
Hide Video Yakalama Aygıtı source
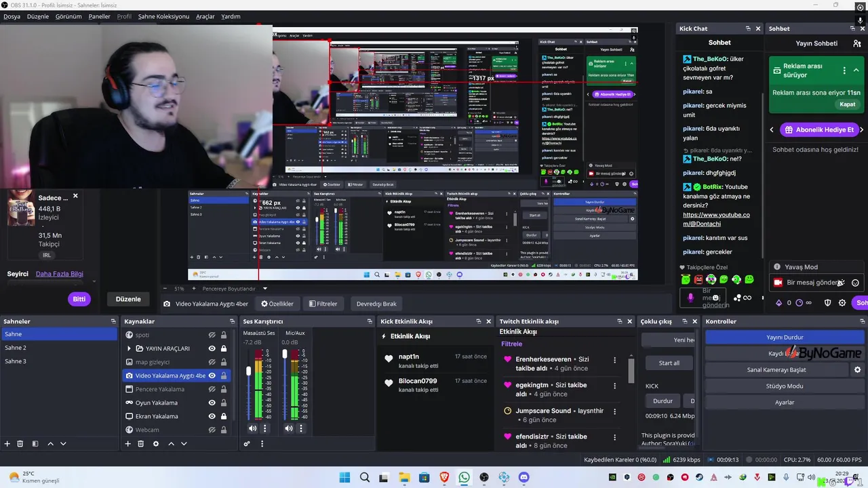pos(212,375)
